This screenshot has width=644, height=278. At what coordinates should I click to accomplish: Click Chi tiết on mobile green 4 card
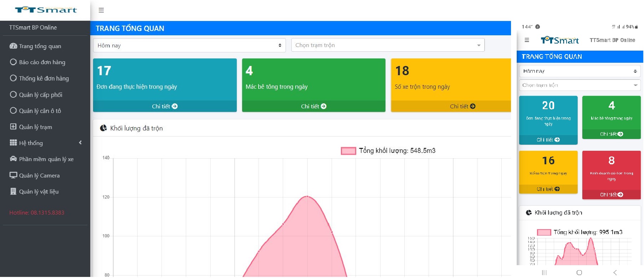click(611, 134)
